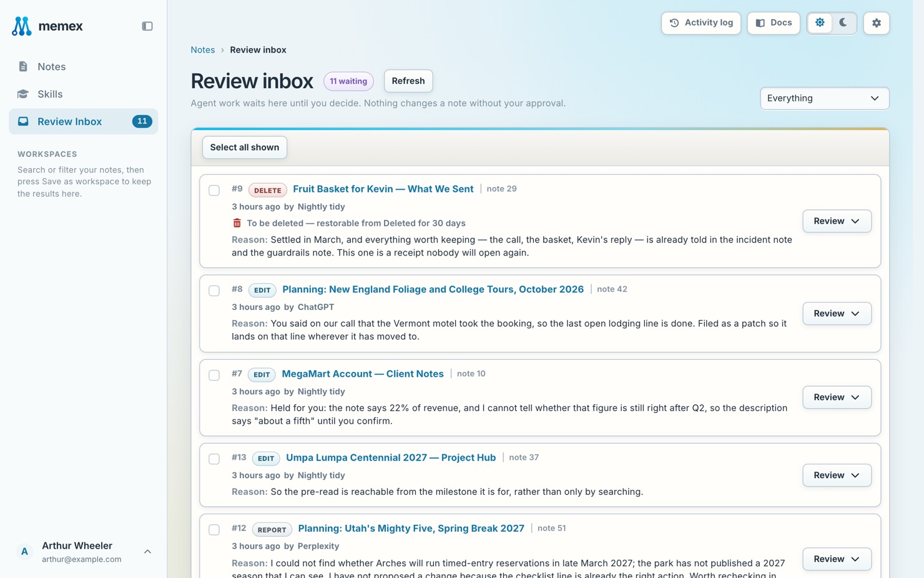Tick checkbox for New England Foliage item

point(214,291)
